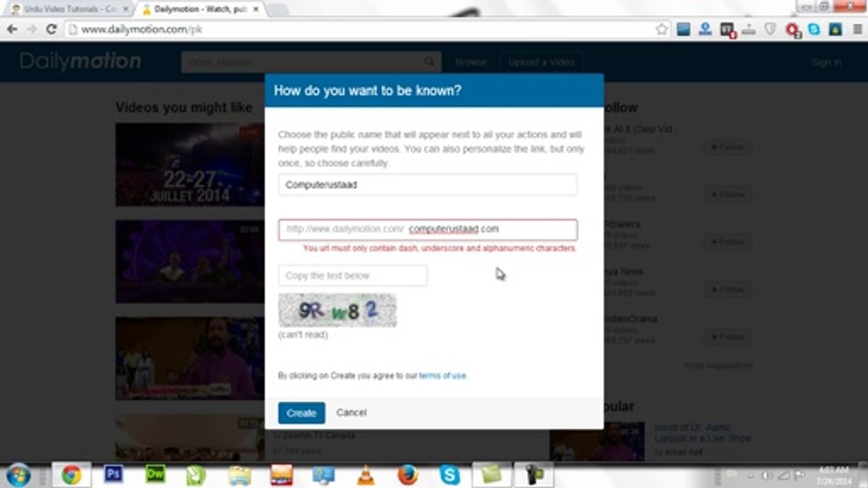Open the screen recorder camera taskbar icon
The height and width of the screenshot is (488, 868).
(x=534, y=474)
